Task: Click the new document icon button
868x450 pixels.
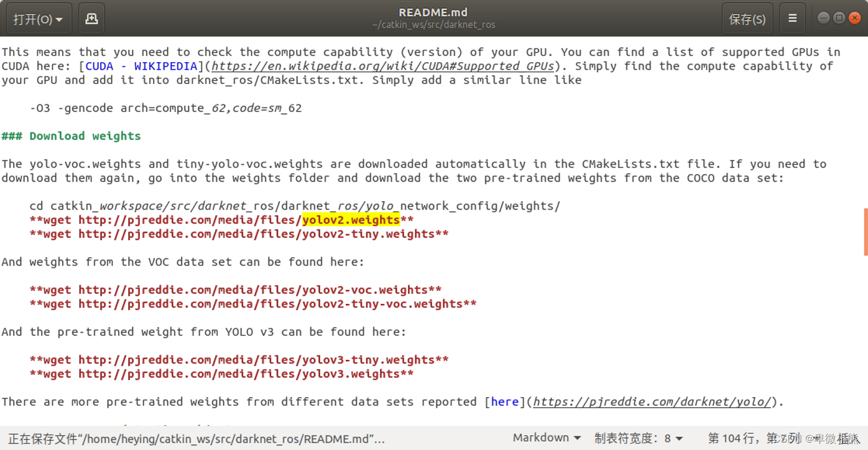Action: [x=91, y=19]
